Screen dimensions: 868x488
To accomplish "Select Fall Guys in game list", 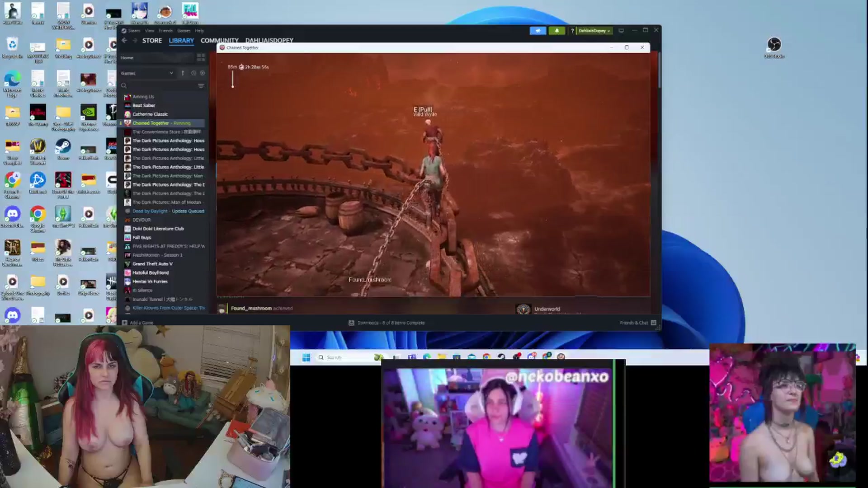I will point(164,238).
